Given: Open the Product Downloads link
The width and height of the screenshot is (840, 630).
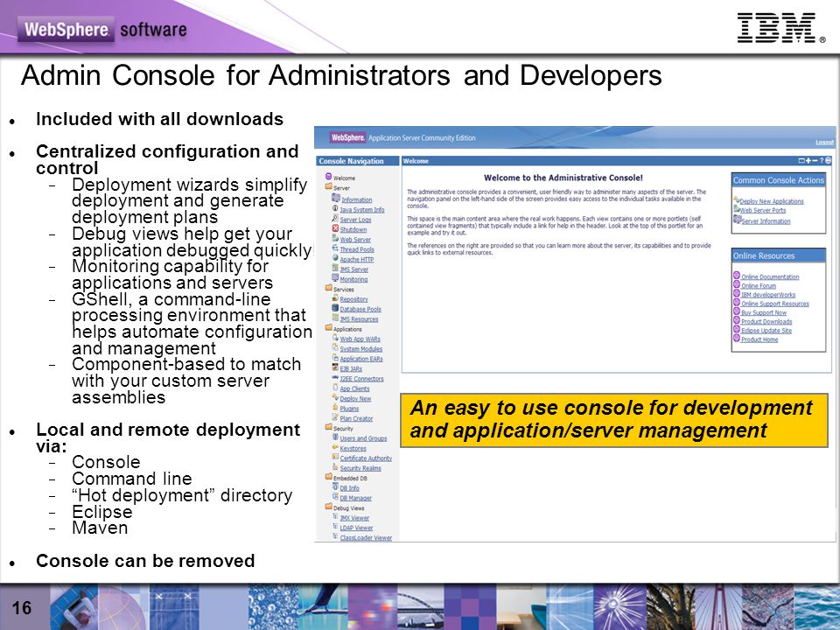Looking at the screenshot, I should (x=766, y=322).
